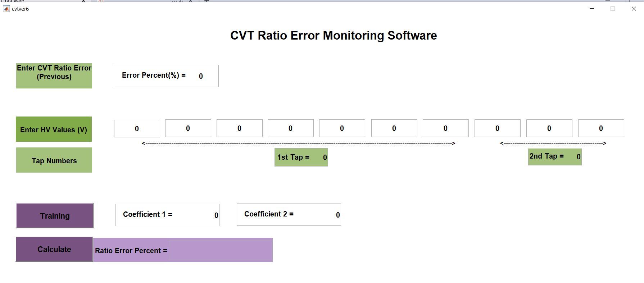Click the Coefficient 2 value field

tap(337, 215)
